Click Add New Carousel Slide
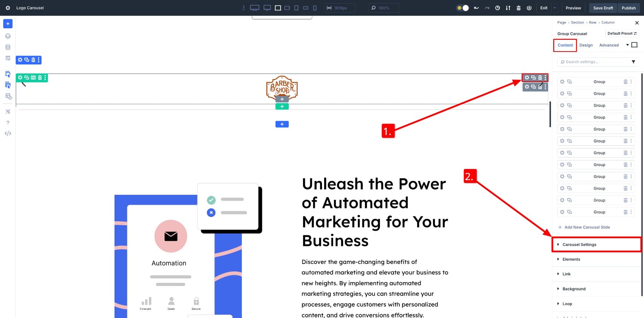Image resolution: width=644 pixels, height=318 pixels. tap(587, 227)
